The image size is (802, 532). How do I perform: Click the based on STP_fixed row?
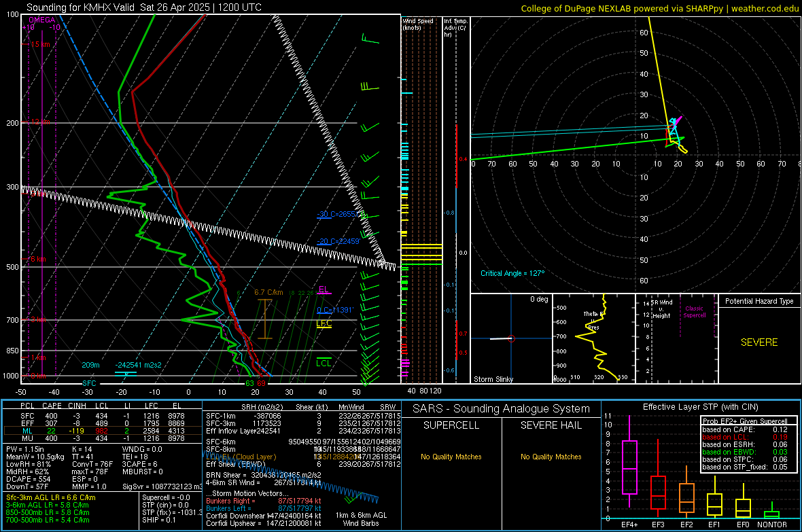pos(745,467)
